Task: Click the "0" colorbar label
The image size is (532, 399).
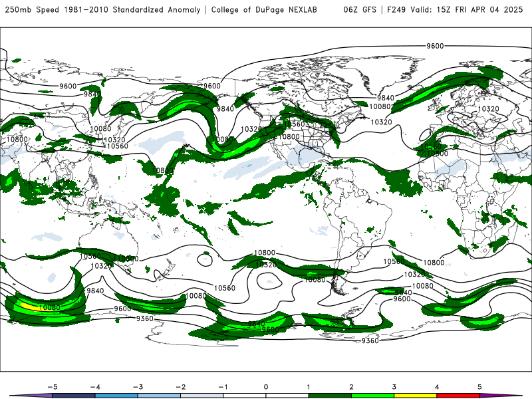Action: pos(266,387)
